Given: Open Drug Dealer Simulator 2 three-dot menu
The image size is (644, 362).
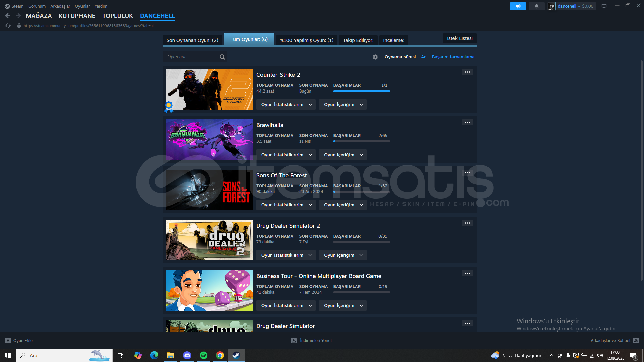Looking at the screenshot, I should click(467, 223).
